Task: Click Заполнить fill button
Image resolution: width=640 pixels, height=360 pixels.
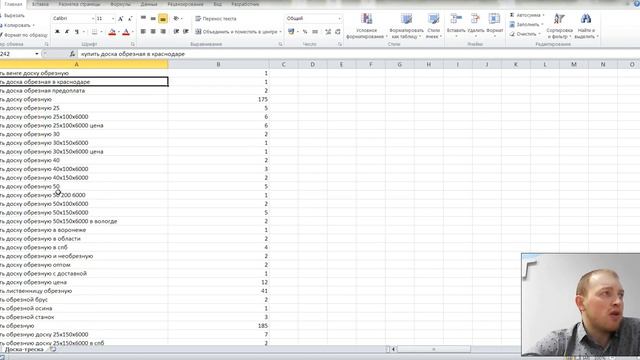Action: click(526, 24)
